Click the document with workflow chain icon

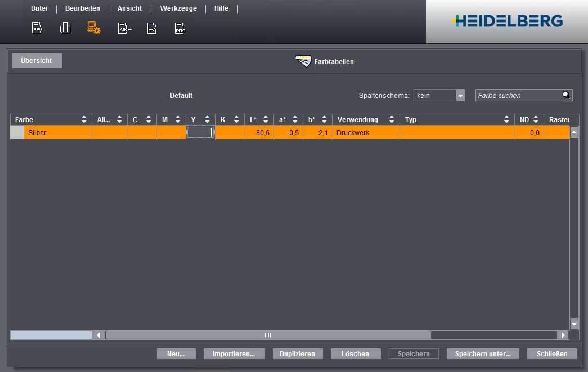click(x=180, y=28)
